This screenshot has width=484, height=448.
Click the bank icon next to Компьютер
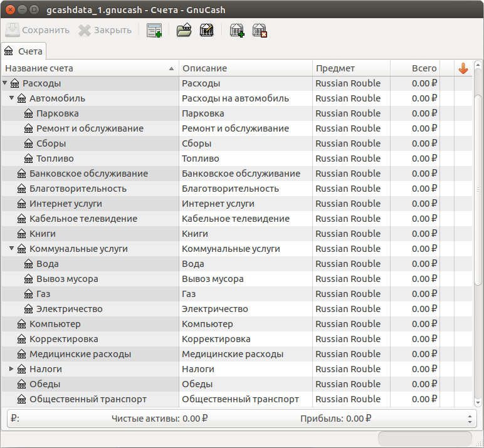21,324
